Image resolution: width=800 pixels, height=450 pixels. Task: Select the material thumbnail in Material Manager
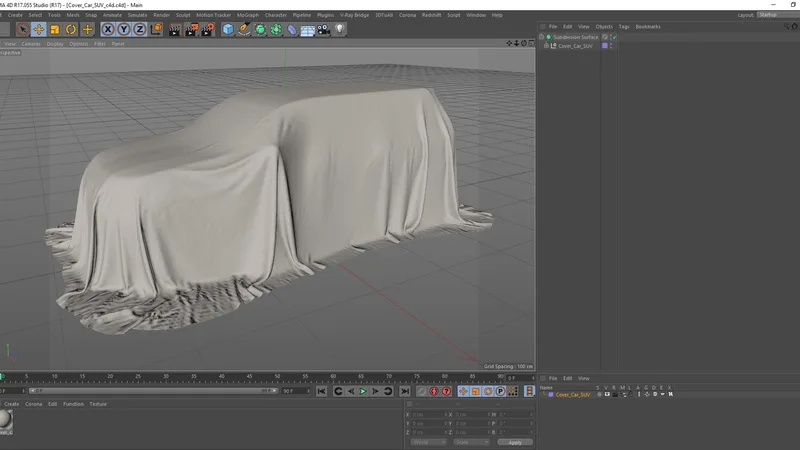coord(6,420)
